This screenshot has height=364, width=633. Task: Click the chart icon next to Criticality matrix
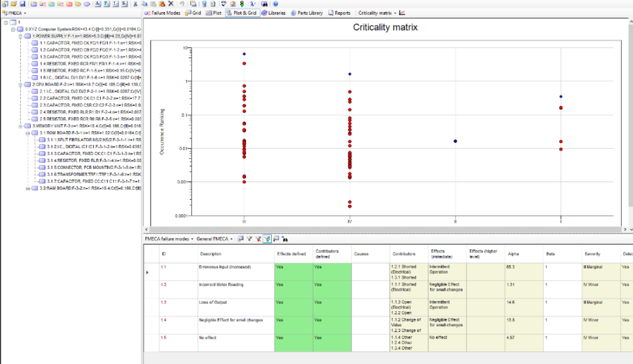coord(402,13)
